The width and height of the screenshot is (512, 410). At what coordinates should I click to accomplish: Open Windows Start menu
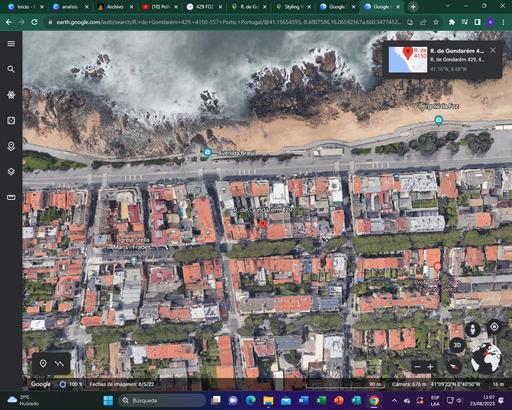108,400
